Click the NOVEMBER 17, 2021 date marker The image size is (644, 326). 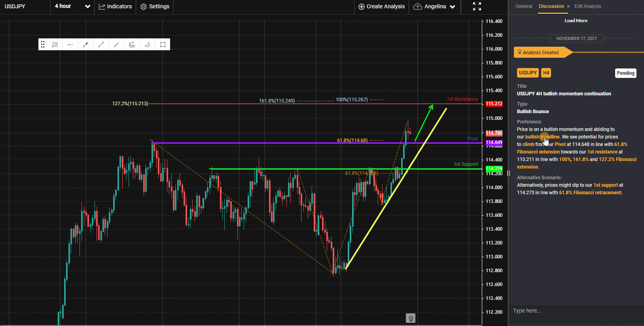(x=576, y=38)
